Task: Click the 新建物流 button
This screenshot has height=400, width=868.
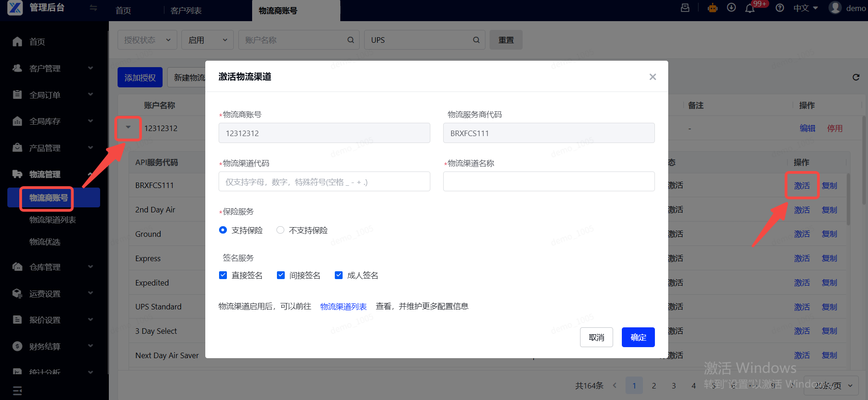Action: (x=187, y=78)
